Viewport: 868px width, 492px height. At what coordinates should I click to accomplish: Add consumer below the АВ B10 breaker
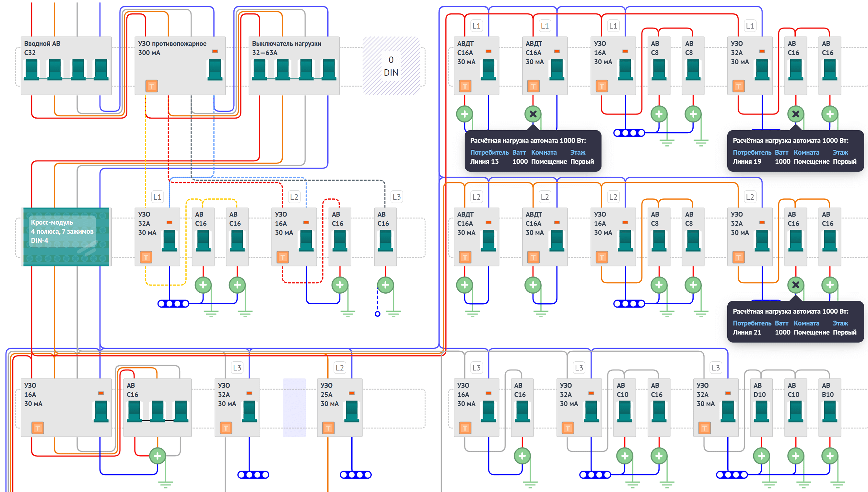click(829, 456)
